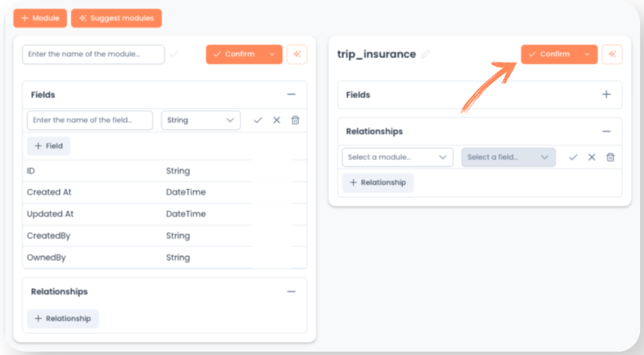Delete the new field row with the trash icon
The height and width of the screenshot is (355, 644).
[x=295, y=120]
